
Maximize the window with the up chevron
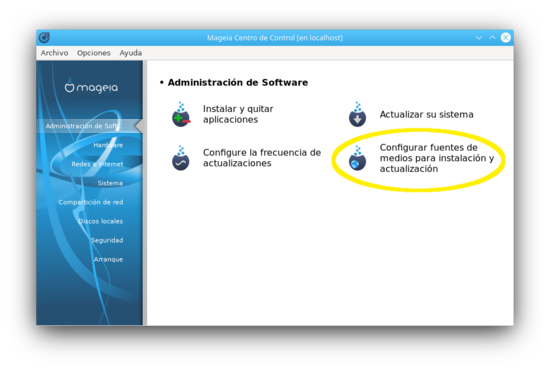pos(492,37)
